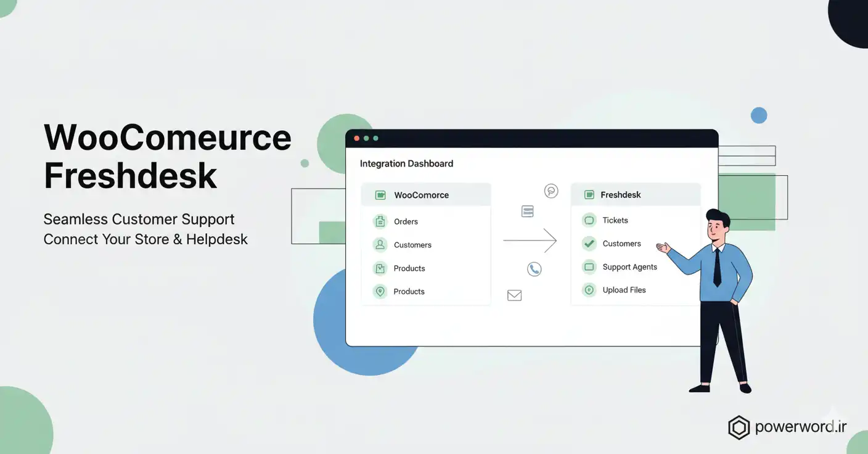Click the Orders icon in WooComorce panel
This screenshot has width=868, height=454.
coord(380,221)
